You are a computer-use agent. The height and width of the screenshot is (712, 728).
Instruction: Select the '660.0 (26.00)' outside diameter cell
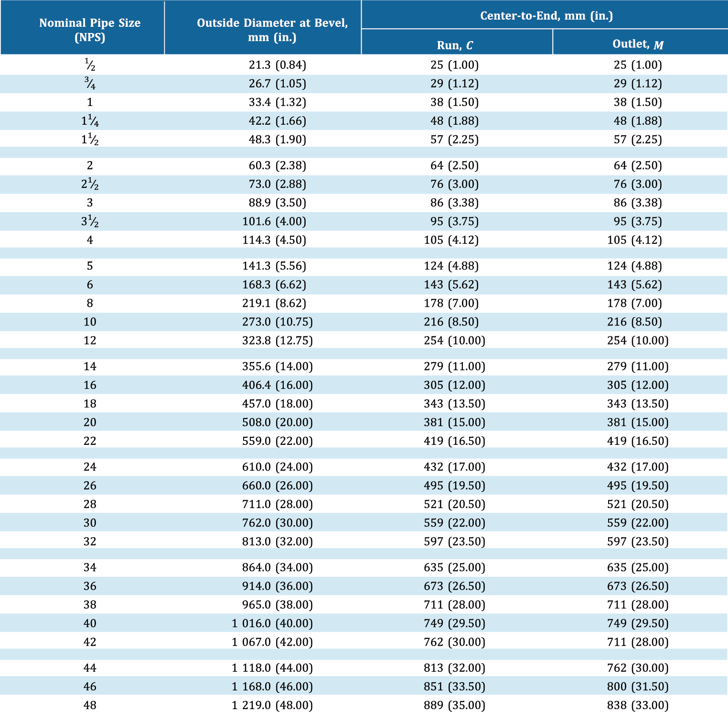(x=278, y=485)
